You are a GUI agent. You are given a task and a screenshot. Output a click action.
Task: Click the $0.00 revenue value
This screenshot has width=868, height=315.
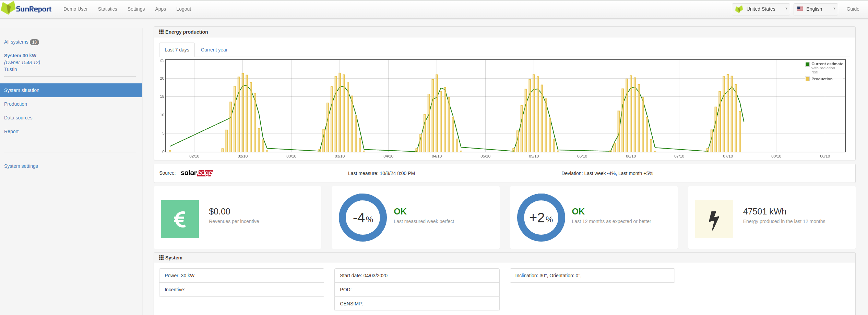[x=219, y=211]
